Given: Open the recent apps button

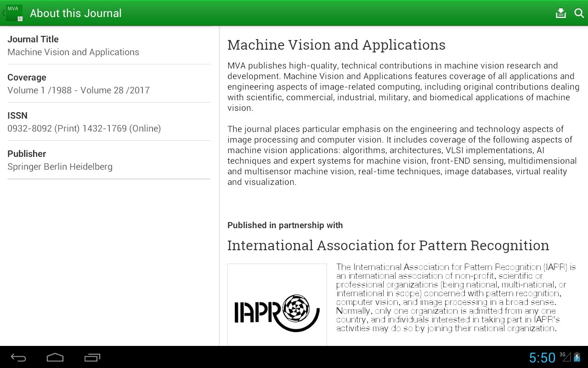Looking at the screenshot, I should click(x=92, y=357).
